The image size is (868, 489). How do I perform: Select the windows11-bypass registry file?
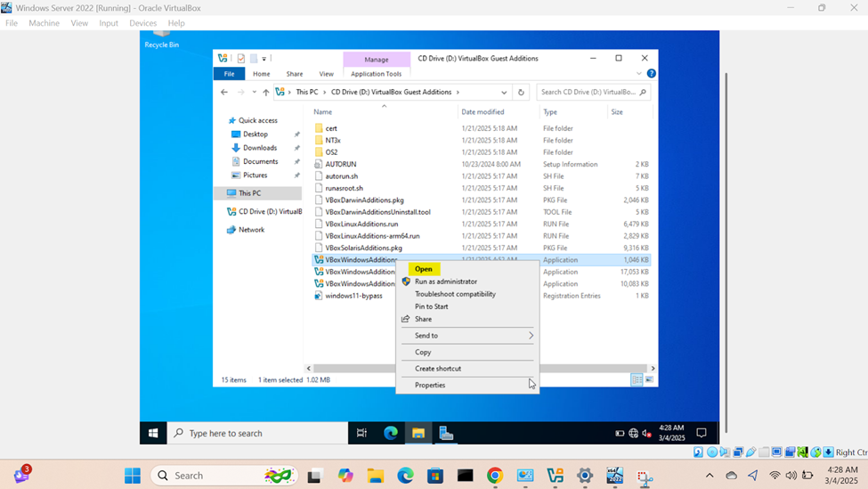pyautogui.click(x=353, y=296)
